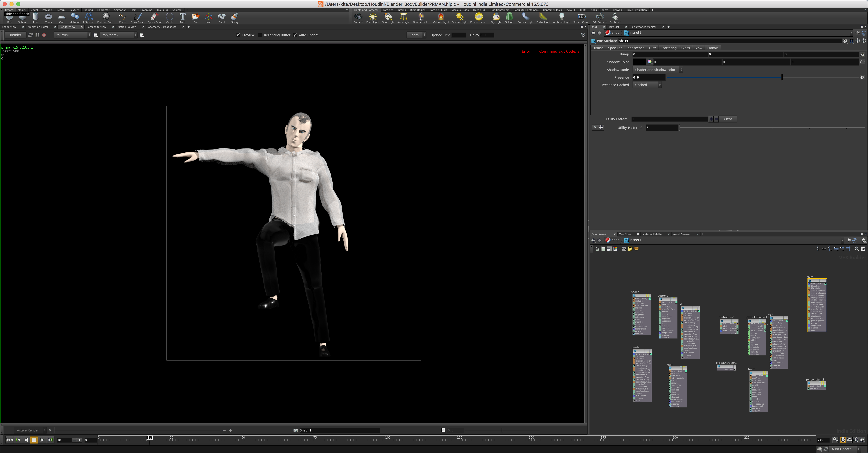Select the L-System shelf tool
Screen dimensions: 868x453
(89, 18)
